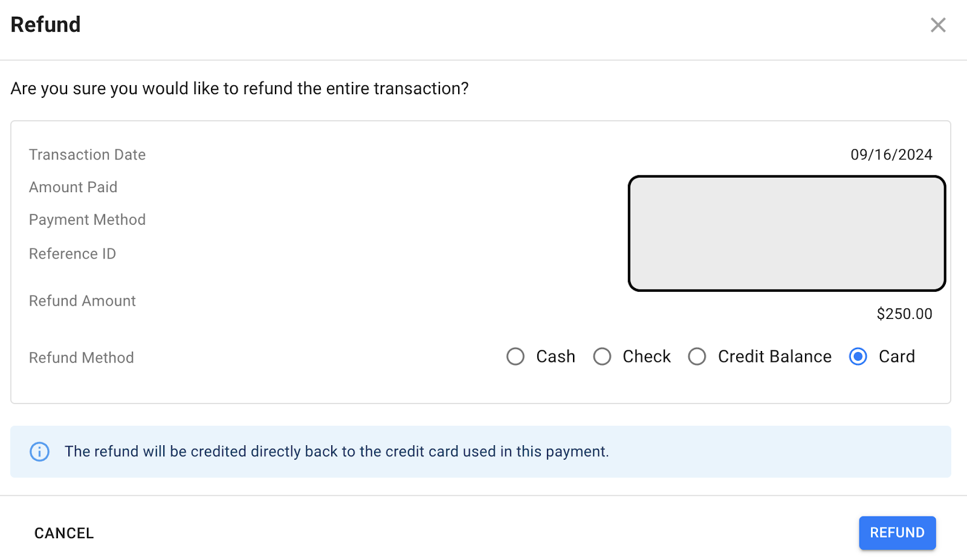The width and height of the screenshot is (967, 560).
Task: Click the 09/16/2024 transaction date value
Action: pos(891,155)
